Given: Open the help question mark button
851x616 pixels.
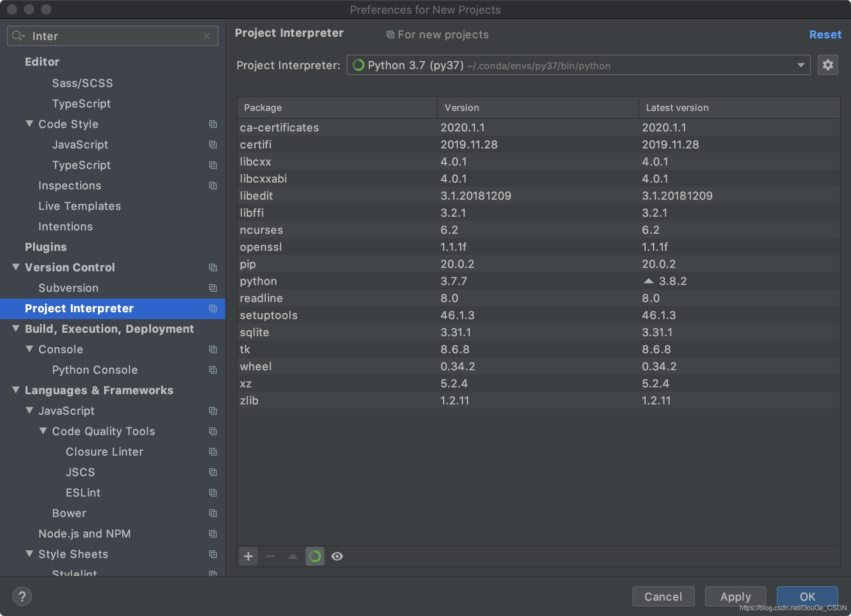Looking at the screenshot, I should pos(22,596).
